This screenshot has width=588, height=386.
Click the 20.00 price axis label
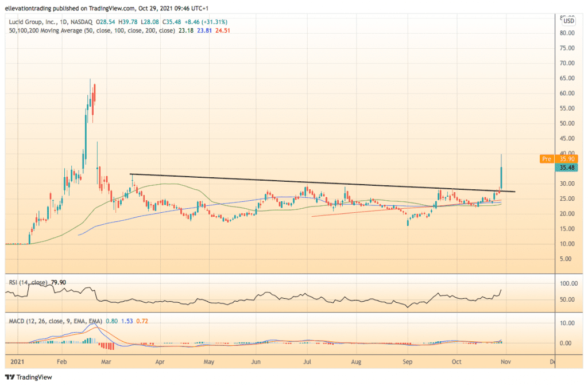567,214
